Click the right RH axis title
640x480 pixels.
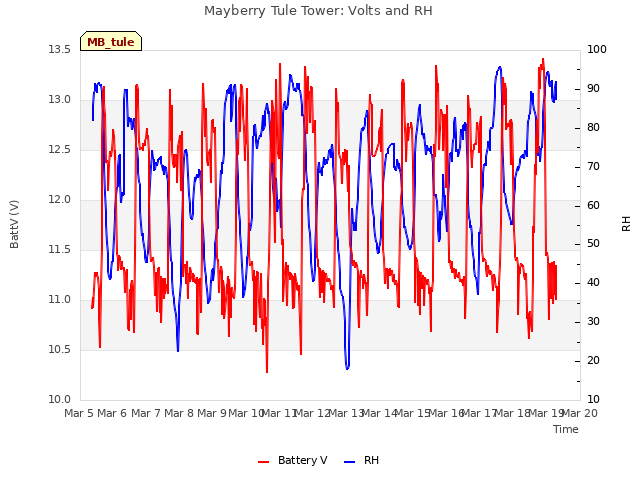coord(626,224)
